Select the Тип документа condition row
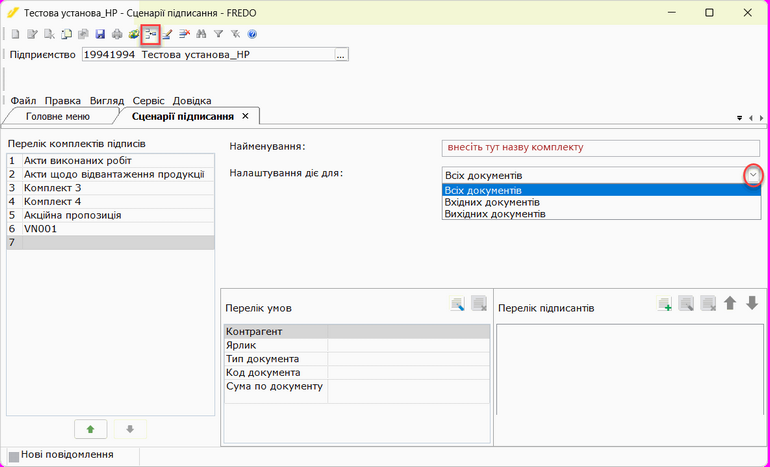Screen dimensions: 770x467 click(x=357, y=359)
